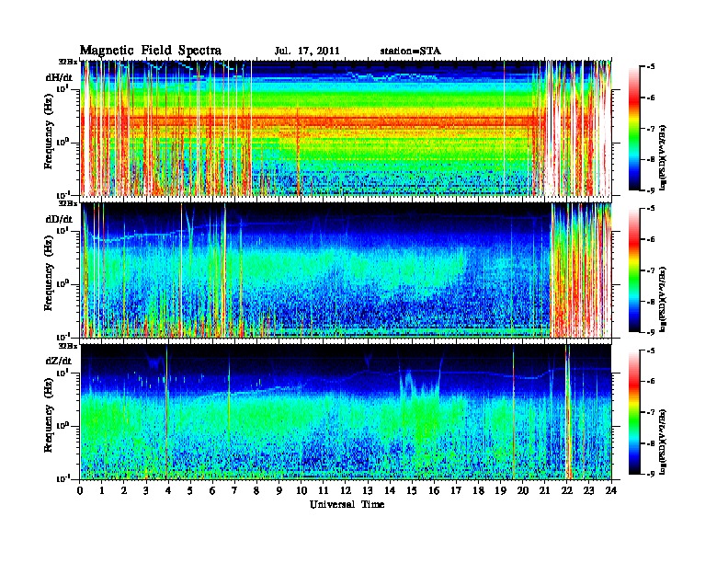Click hour tick label "15" on time axis
This screenshot has width=728, height=563.
point(412,490)
